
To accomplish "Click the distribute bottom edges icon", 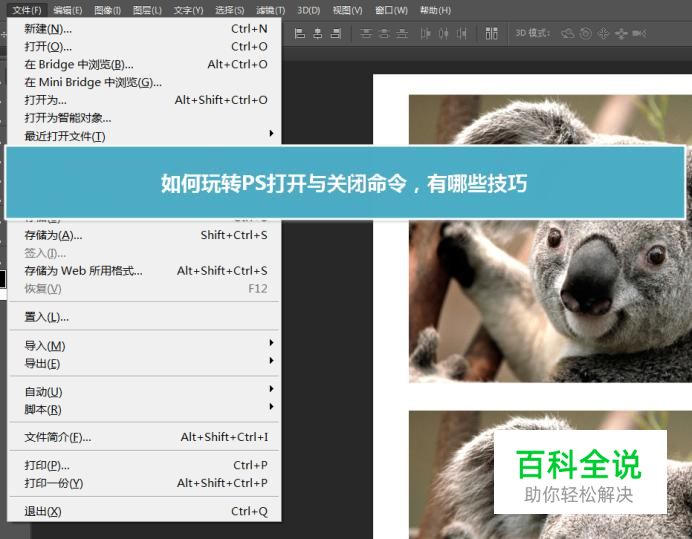I will click(x=402, y=33).
